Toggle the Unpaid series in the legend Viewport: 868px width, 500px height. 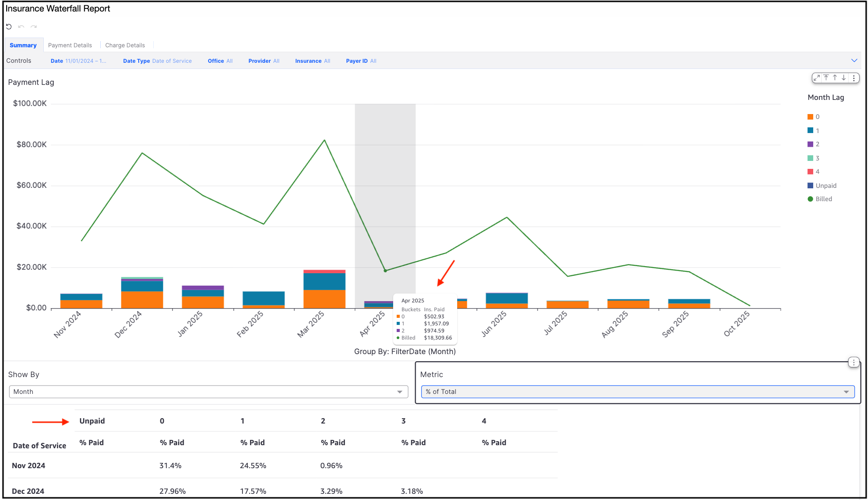(825, 186)
